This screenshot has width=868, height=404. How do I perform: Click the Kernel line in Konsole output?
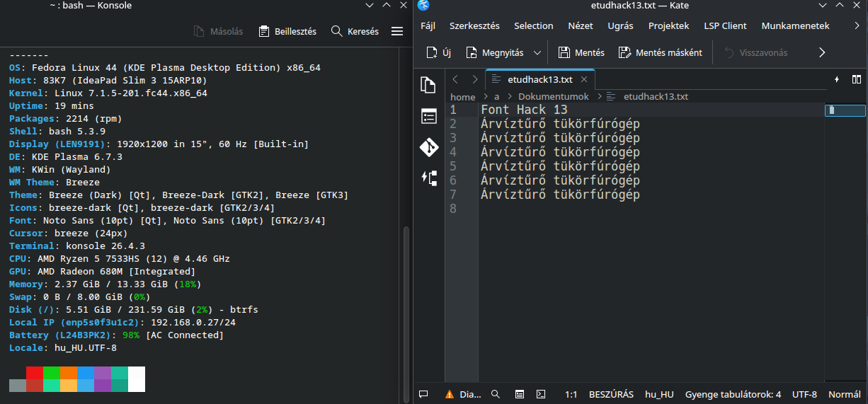(x=108, y=93)
